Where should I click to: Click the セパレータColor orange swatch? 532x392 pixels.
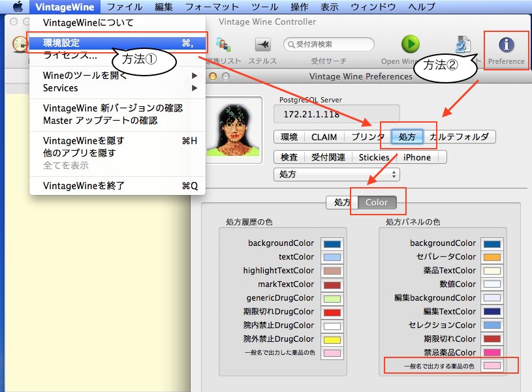point(492,257)
